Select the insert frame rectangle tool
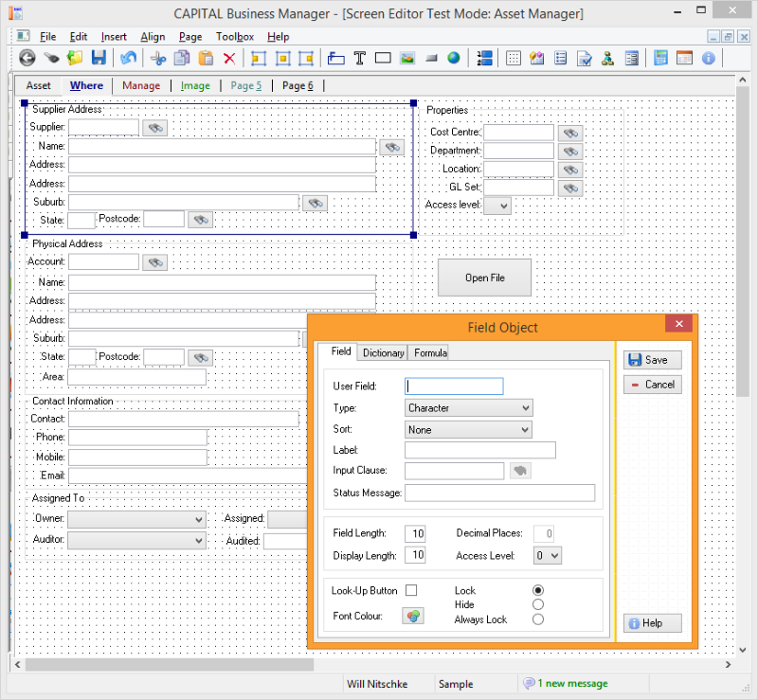 pyautogui.click(x=383, y=58)
